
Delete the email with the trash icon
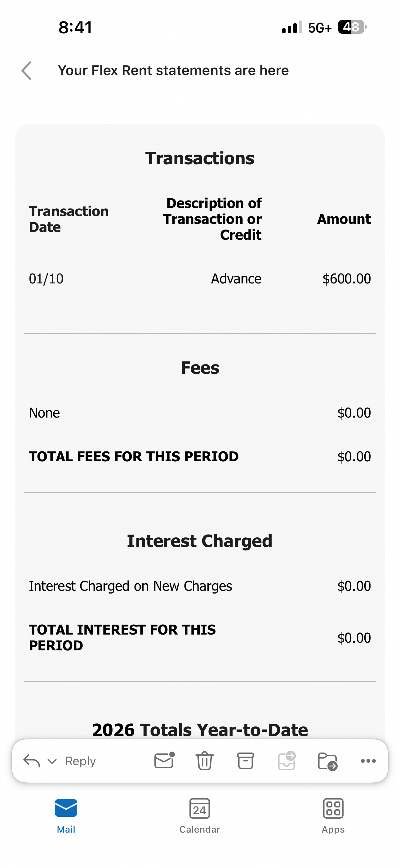point(204,761)
